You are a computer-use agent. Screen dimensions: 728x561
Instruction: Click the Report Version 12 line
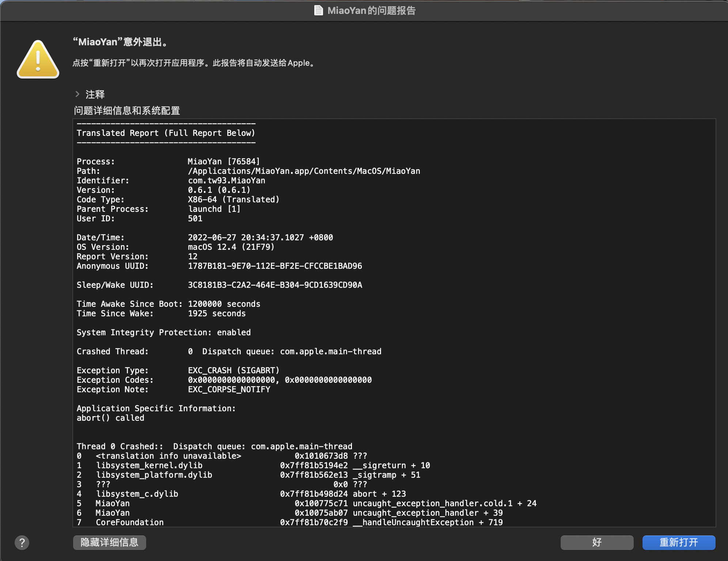coord(137,256)
